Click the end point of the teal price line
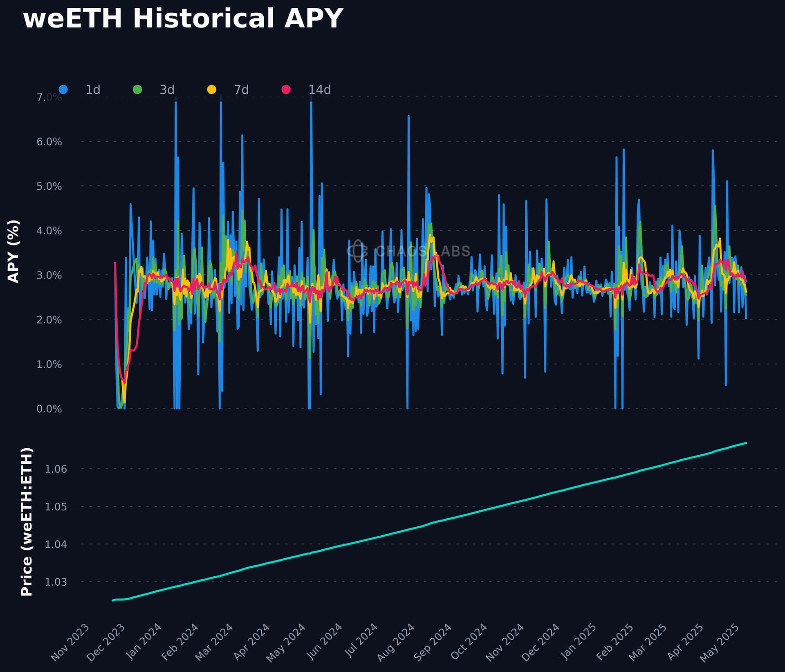 pos(747,443)
